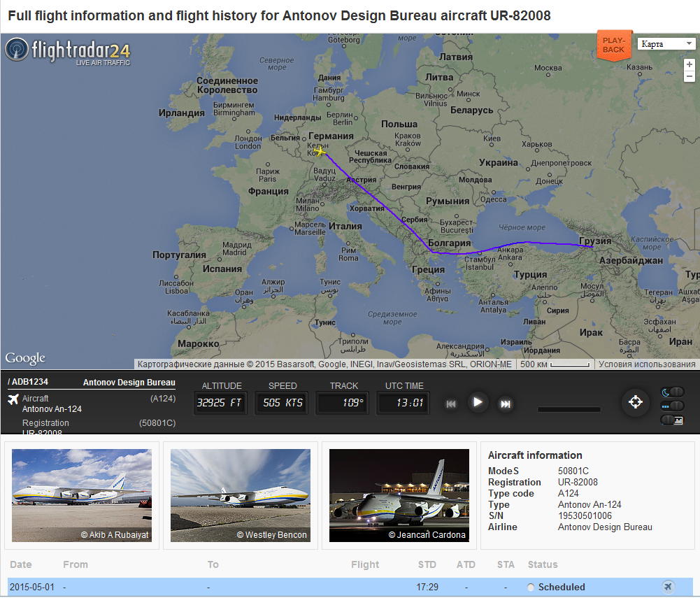This screenshot has width=700, height=598.
Task: Toggle the dotted trail switch
Action: pyautogui.click(x=672, y=406)
